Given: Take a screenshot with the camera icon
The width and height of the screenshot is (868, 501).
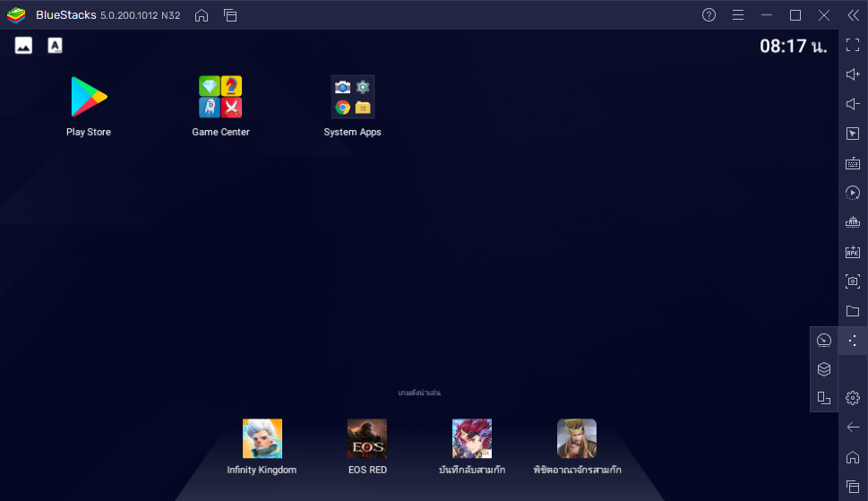Looking at the screenshot, I should pyautogui.click(x=853, y=281).
